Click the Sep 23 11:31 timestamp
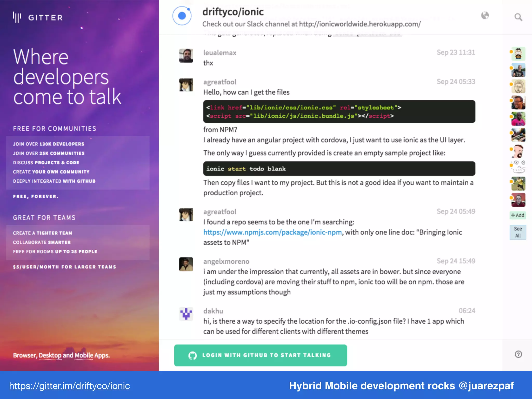The image size is (532, 399). pyautogui.click(x=456, y=52)
